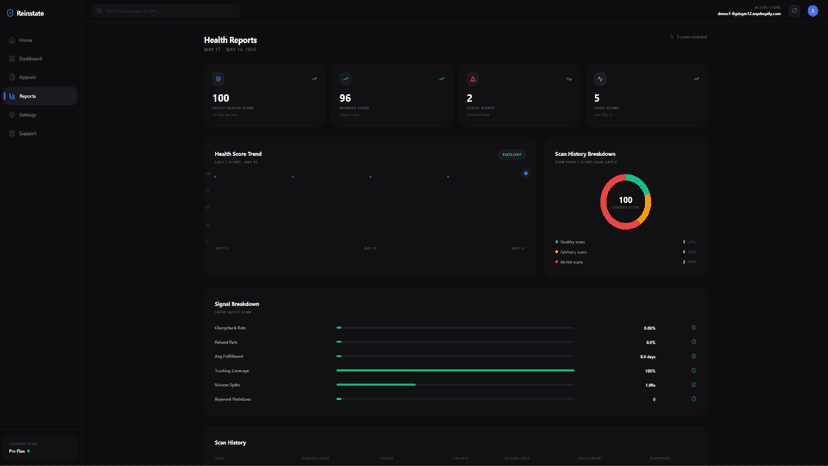Click the status check icon for Keyword Violations

coord(694,399)
